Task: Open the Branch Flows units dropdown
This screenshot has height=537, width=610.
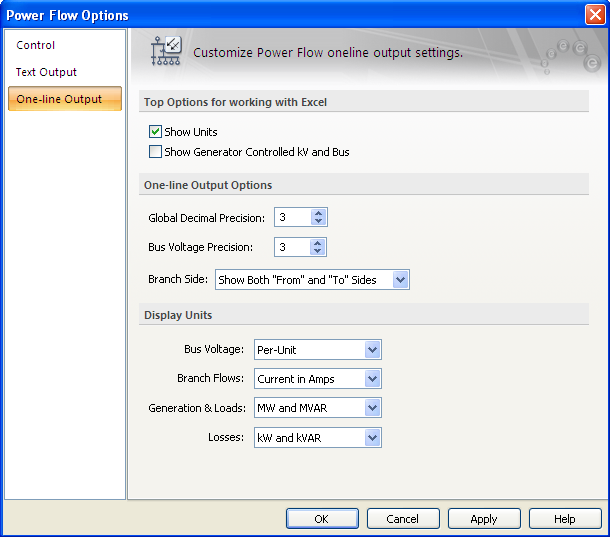Action: 372,379
